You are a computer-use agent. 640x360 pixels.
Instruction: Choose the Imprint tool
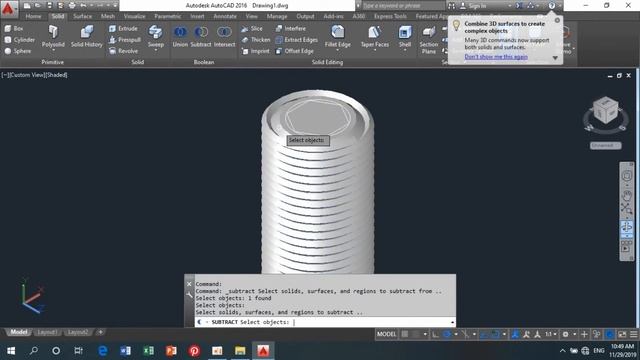coord(256,51)
